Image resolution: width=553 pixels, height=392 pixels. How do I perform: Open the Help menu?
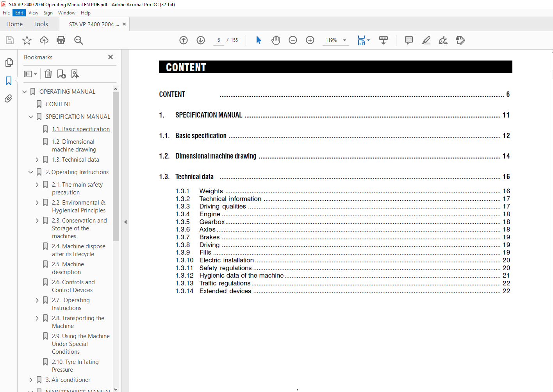coord(86,13)
